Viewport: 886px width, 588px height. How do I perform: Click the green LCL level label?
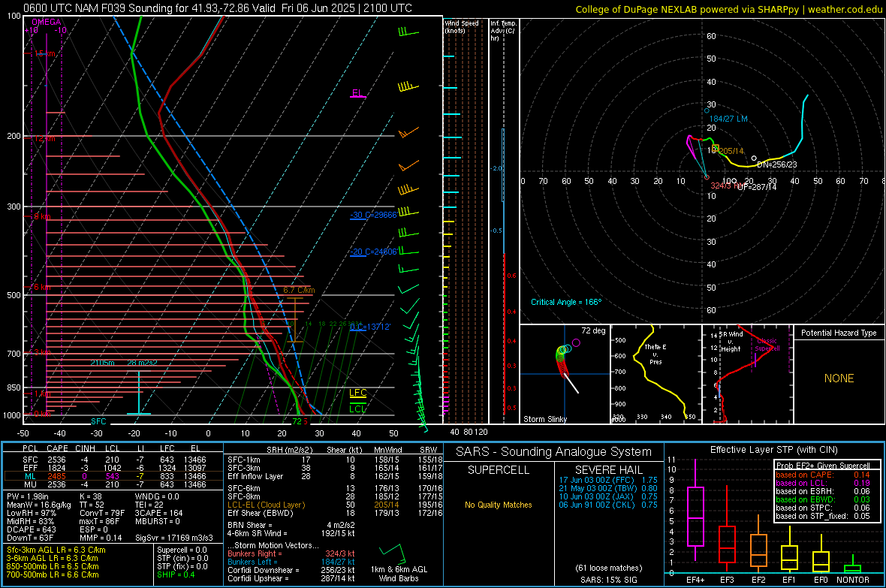tap(357, 409)
